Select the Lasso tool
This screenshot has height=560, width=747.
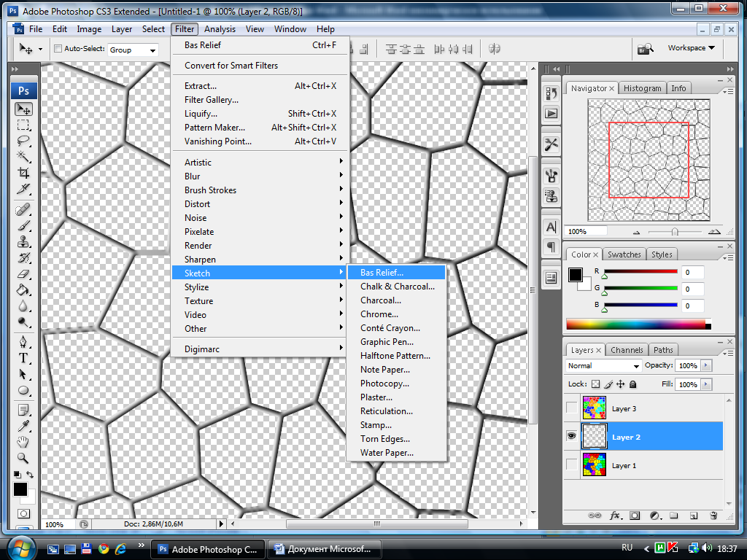(23, 141)
